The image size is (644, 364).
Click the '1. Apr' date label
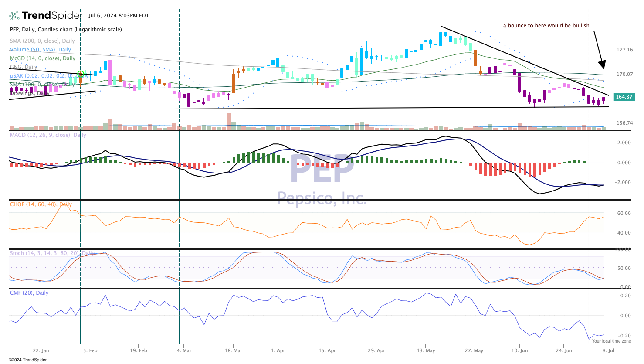tap(278, 350)
